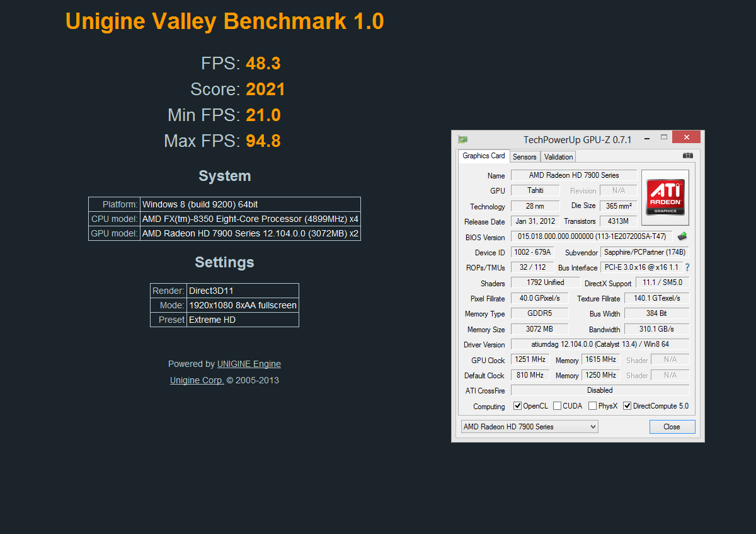Click the Technology 28 nm field
Viewport: 756px width, 534px height.
click(x=535, y=206)
